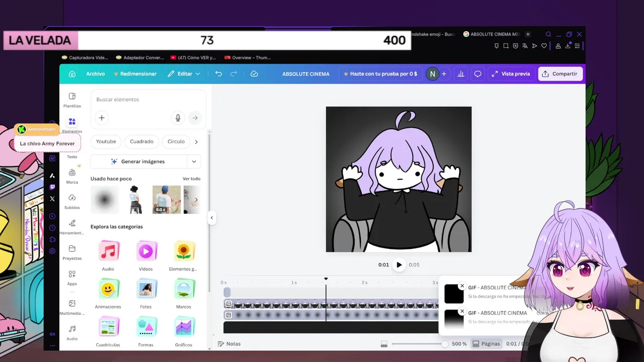Viewport: 644px width, 362px height.
Task: Open the Fotos category
Action: point(146,294)
